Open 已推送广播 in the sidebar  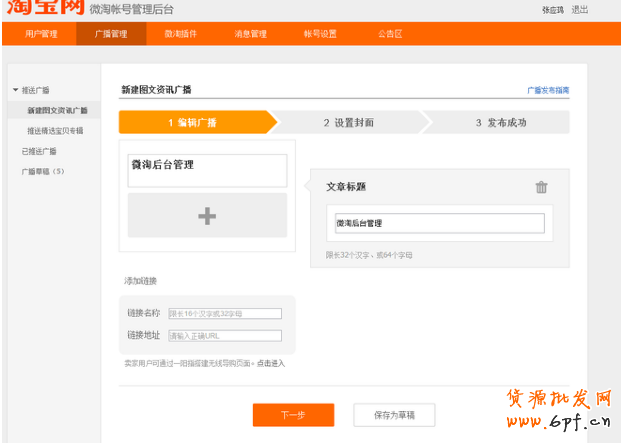[39, 151]
